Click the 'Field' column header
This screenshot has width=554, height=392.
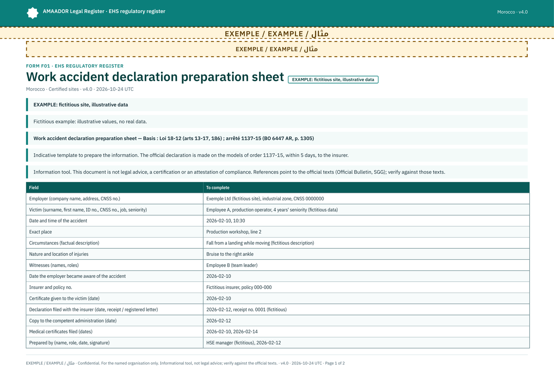click(x=115, y=188)
